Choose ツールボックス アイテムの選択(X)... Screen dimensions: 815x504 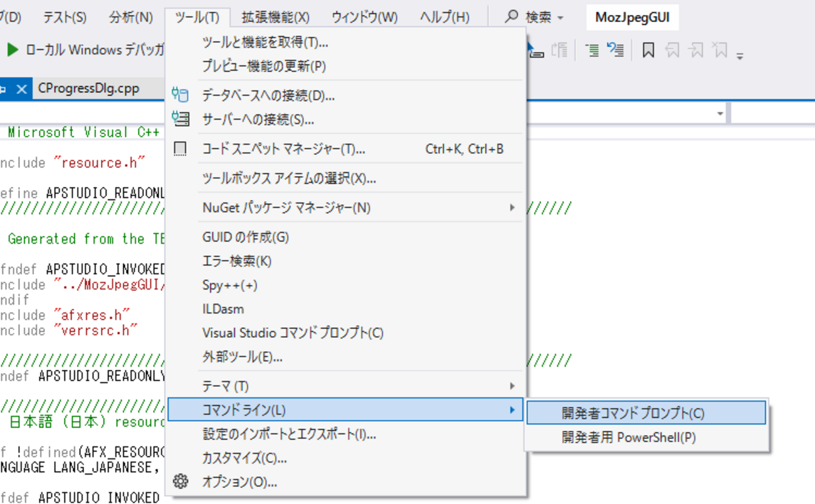pos(345,179)
